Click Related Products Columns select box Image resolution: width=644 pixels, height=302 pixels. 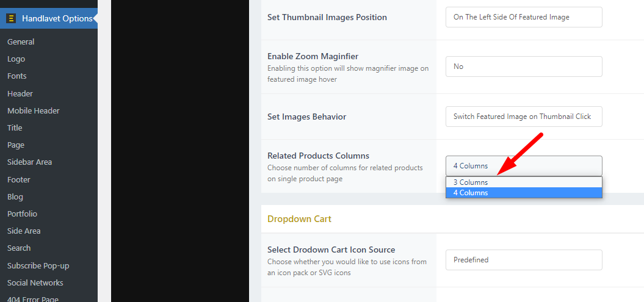tap(524, 166)
